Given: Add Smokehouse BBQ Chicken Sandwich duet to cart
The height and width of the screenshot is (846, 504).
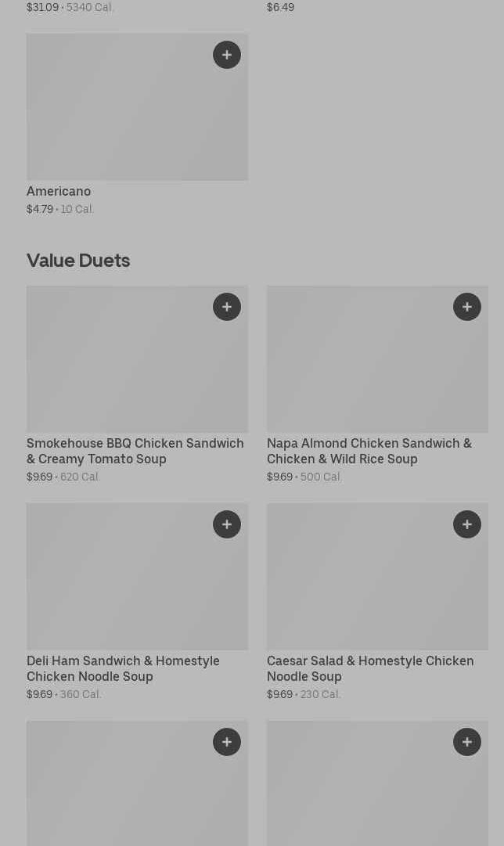Looking at the screenshot, I should coord(227,307).
